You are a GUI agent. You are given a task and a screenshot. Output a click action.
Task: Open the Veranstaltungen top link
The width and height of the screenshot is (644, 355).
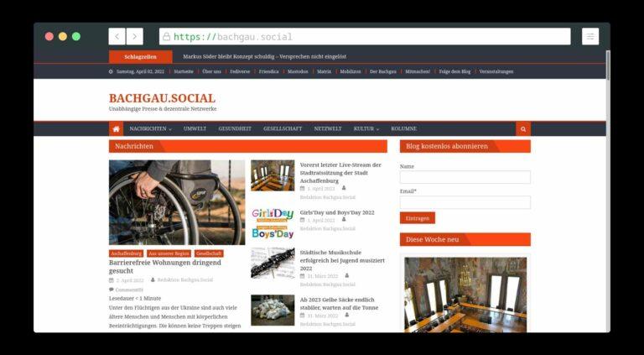tap(496, 71)
